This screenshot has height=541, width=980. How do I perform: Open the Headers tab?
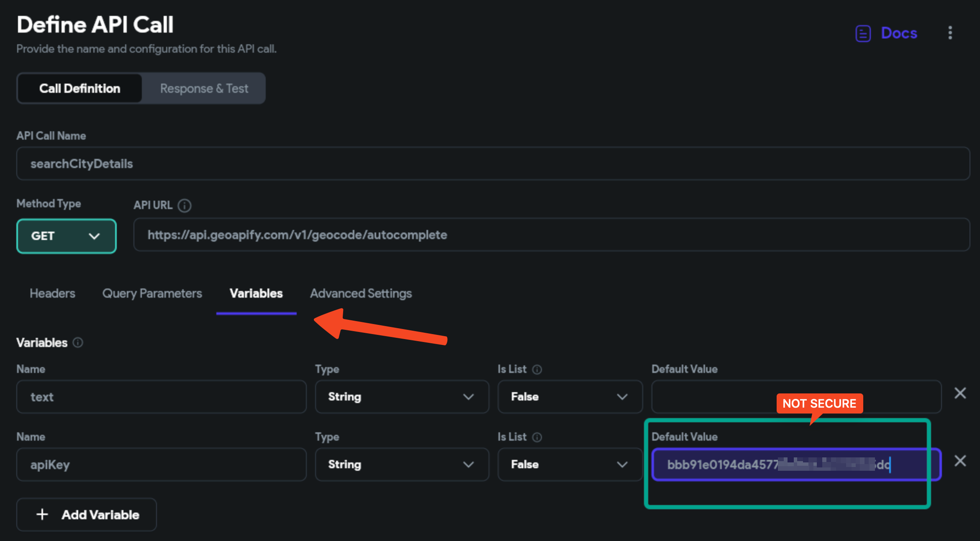(x=52, y=293)
